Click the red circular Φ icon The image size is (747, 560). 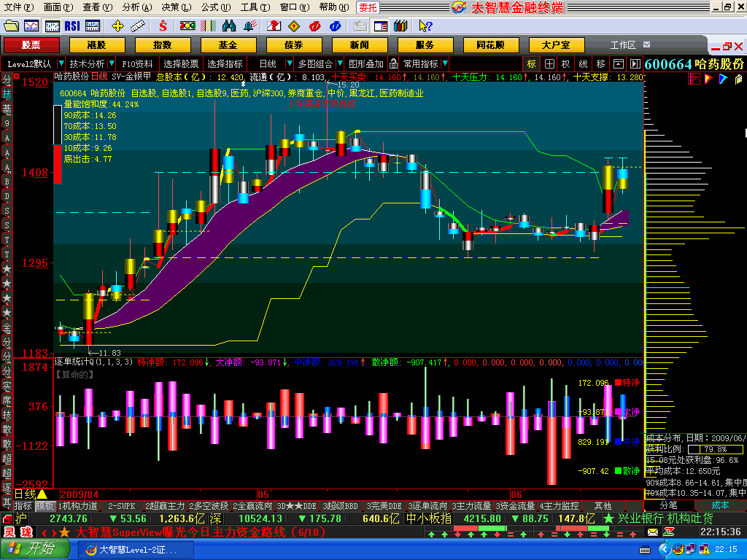tap(315, 26)
